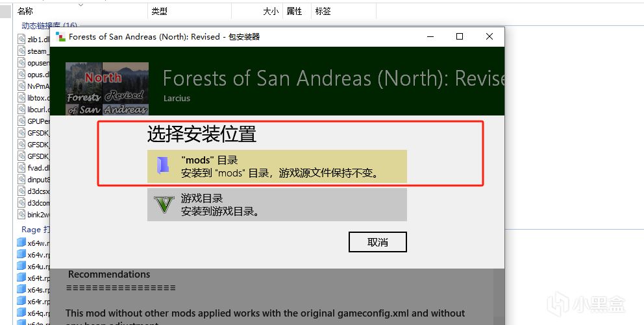
Task: Select the opusen dll file icon
Action: (x=21, y=62)
